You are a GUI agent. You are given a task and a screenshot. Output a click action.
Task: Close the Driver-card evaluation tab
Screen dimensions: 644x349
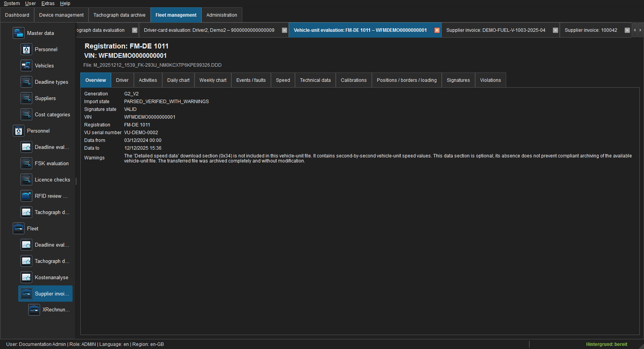pyautogui.click(x=285, y=30)
